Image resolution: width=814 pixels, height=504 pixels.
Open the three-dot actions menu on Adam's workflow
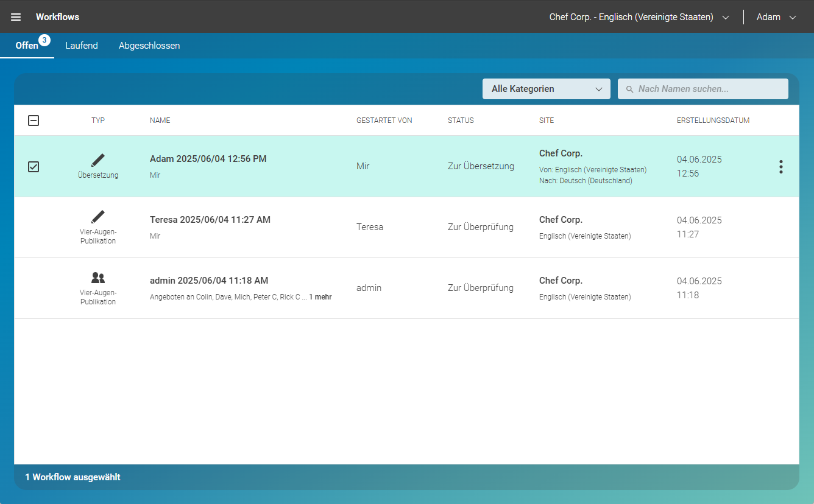point(781,166)
